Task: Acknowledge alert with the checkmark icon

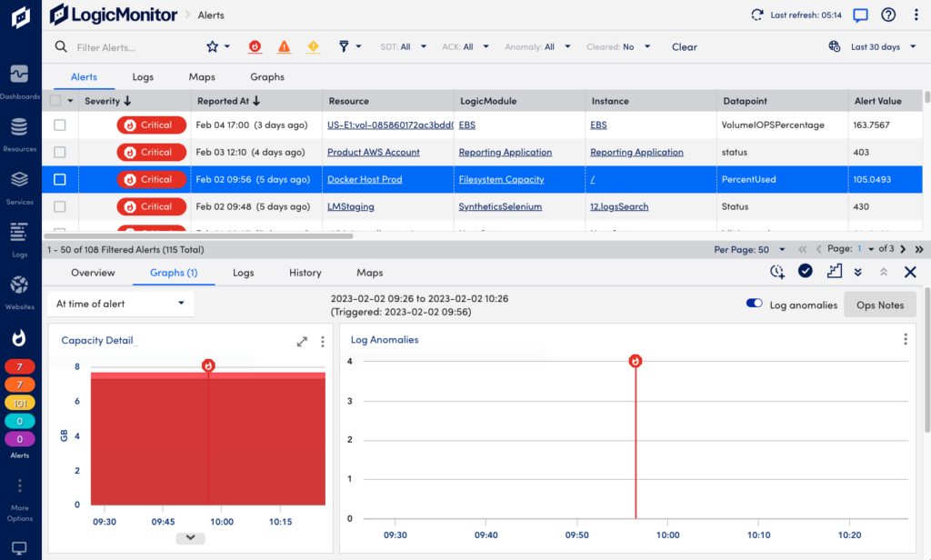Action: (x=806, y=271)
